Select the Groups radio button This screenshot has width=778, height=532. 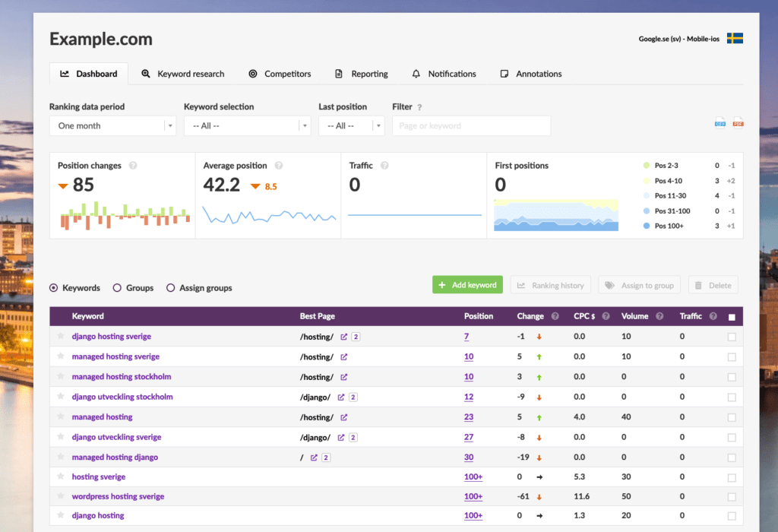(x=117, y=288)
